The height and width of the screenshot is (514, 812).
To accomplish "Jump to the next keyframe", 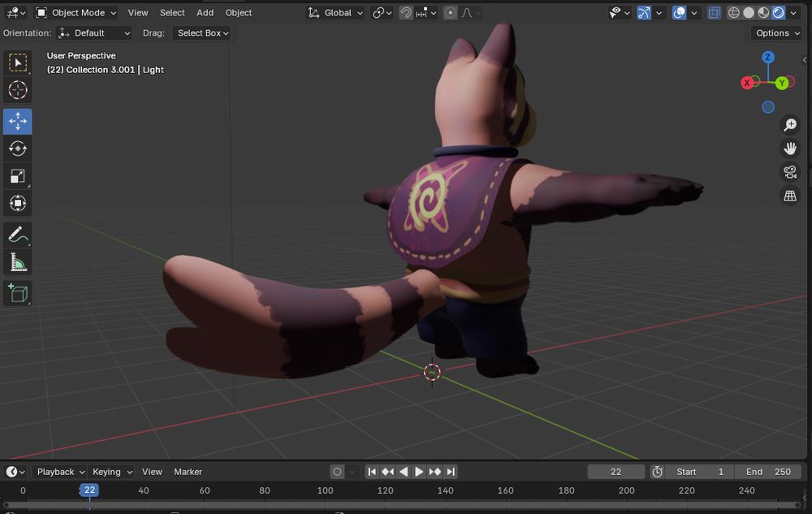I will (x=435, y=472).
